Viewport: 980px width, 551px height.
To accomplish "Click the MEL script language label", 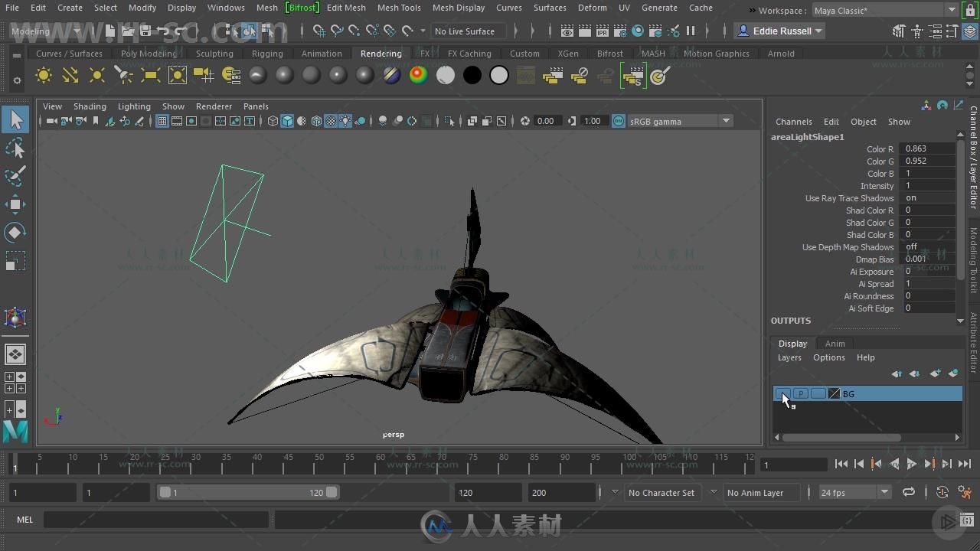I will point(25,520).
